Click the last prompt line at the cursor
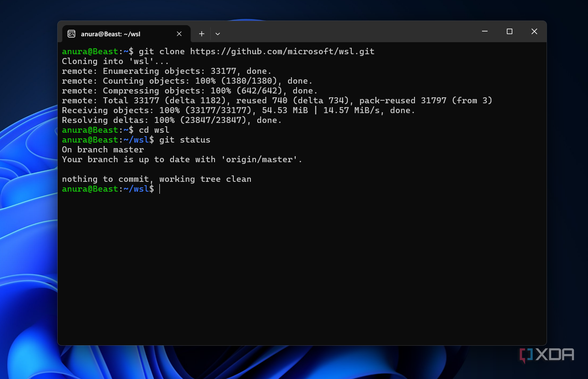Image resolution: width=588 pixels, height=379 pixels. [x=111, y=189]
